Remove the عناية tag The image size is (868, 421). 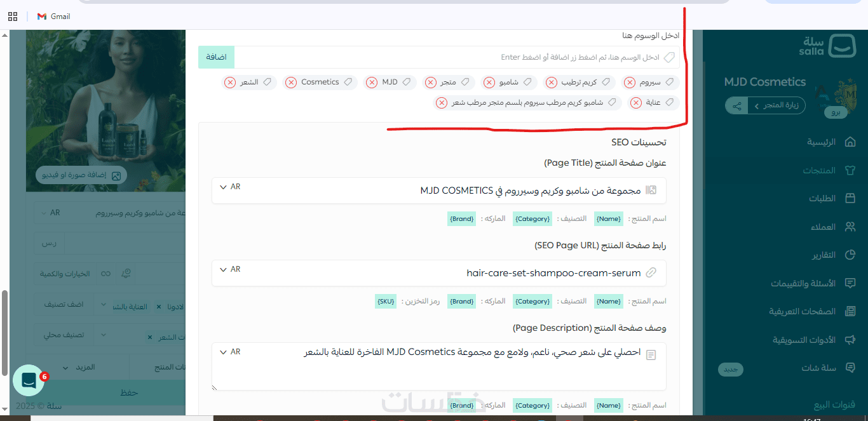(x=635, y=103)
